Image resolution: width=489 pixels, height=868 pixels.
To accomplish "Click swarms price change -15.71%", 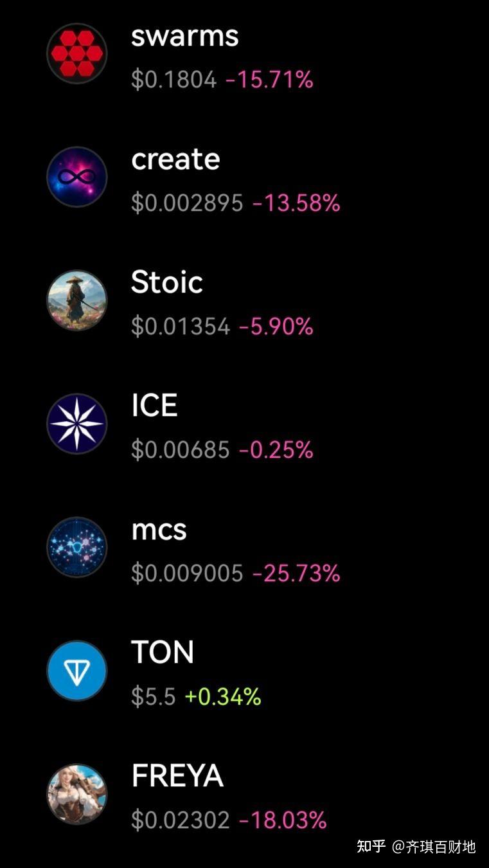I will (x=269, y=80).
